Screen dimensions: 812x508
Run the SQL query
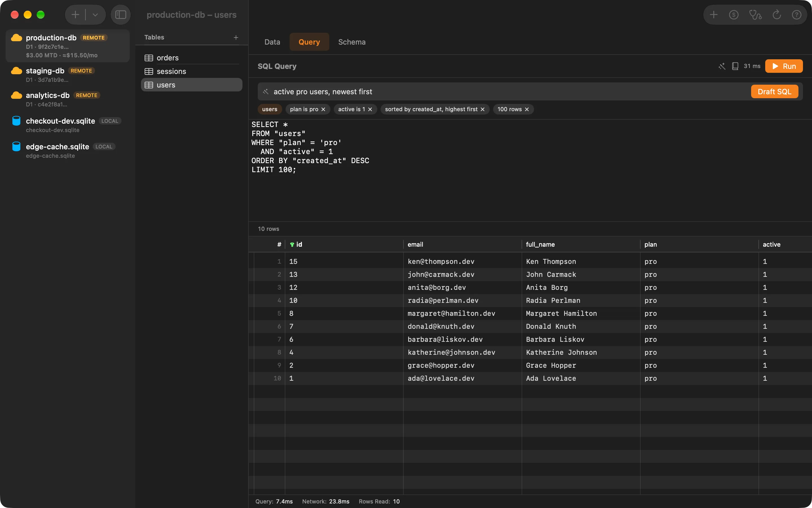(x=784, y=66)
